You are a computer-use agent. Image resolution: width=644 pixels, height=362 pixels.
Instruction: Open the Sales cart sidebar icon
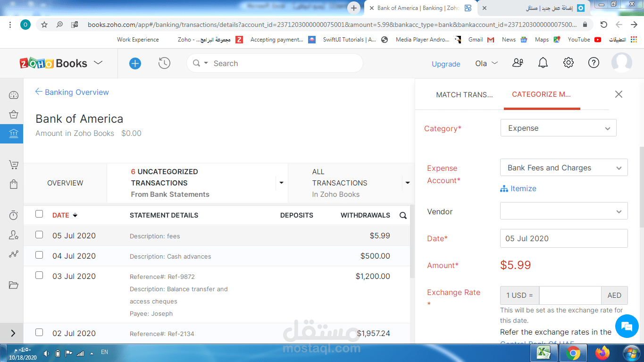point(14,164)
